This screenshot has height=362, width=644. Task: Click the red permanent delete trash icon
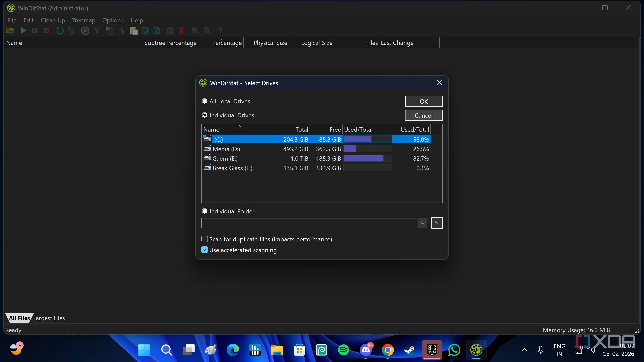point(182,31)
